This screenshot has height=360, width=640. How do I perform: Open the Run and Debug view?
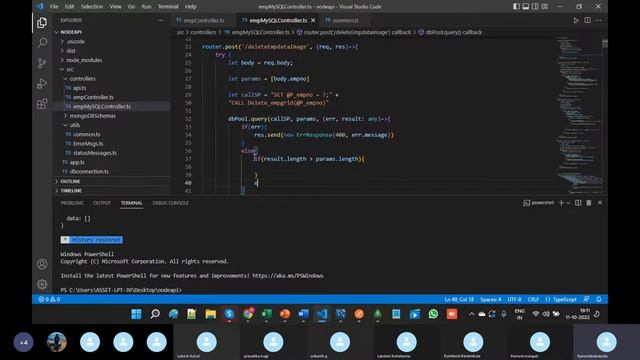pos(42,83)
